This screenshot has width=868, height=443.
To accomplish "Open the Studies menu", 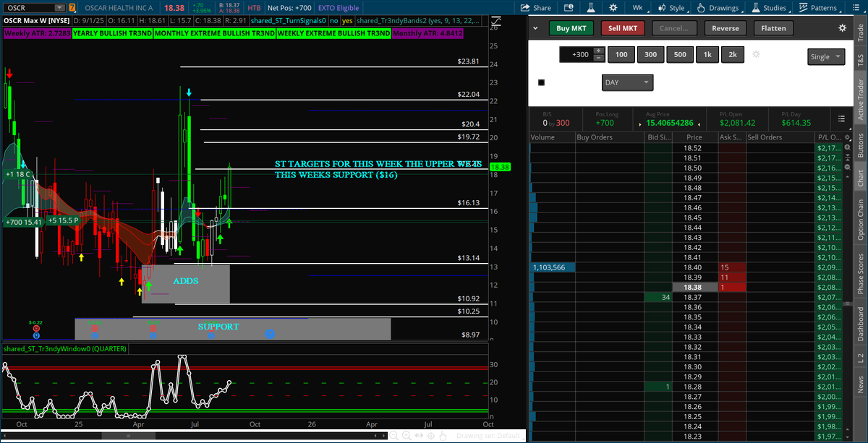I will point(769,8).
